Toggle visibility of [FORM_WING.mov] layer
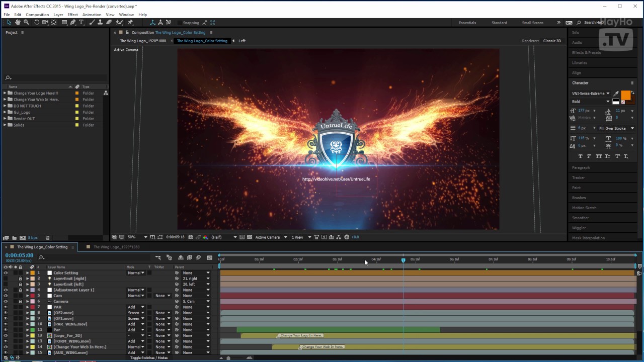The image size is (644, 362). point(6,341)
